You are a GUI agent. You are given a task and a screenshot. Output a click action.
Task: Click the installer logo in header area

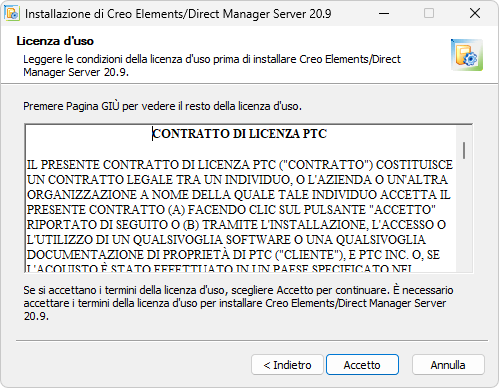[467, 55]
